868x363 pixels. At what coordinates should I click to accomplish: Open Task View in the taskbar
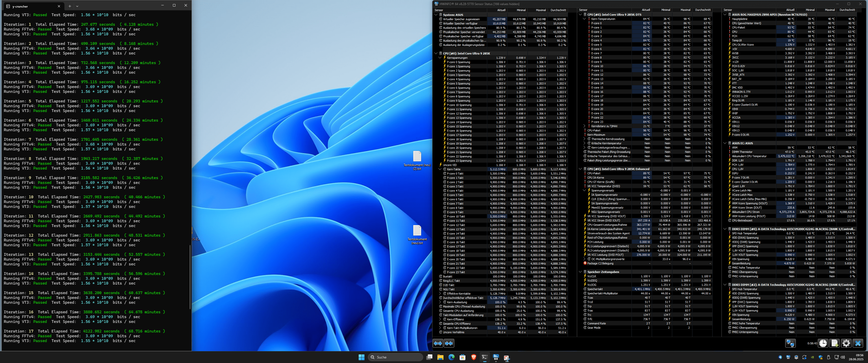[x=429, y=357]
